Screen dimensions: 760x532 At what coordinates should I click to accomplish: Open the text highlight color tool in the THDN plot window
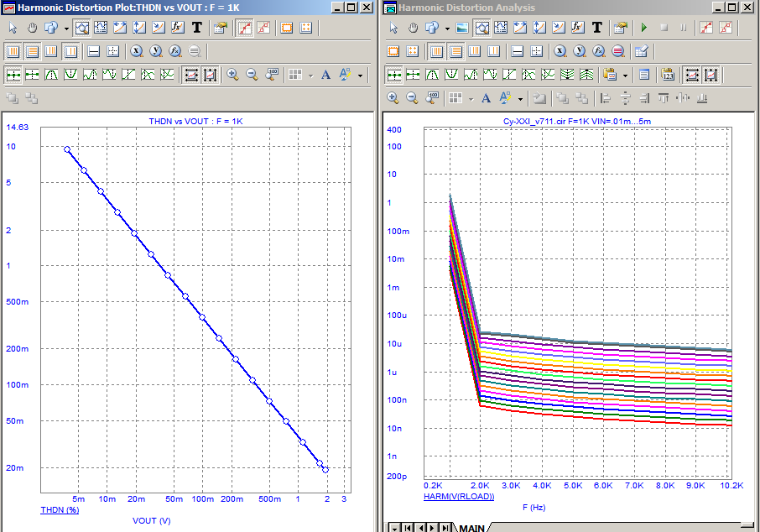pyautogui.click(x=345, y=75)
